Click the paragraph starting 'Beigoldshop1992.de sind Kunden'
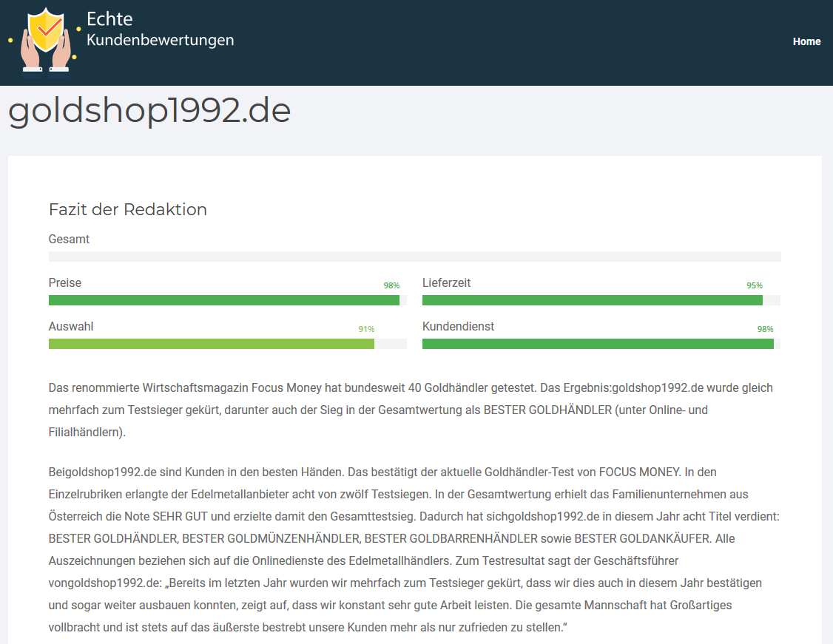The image size is (833, 644). pyautogui.click(x=414, y=549)
